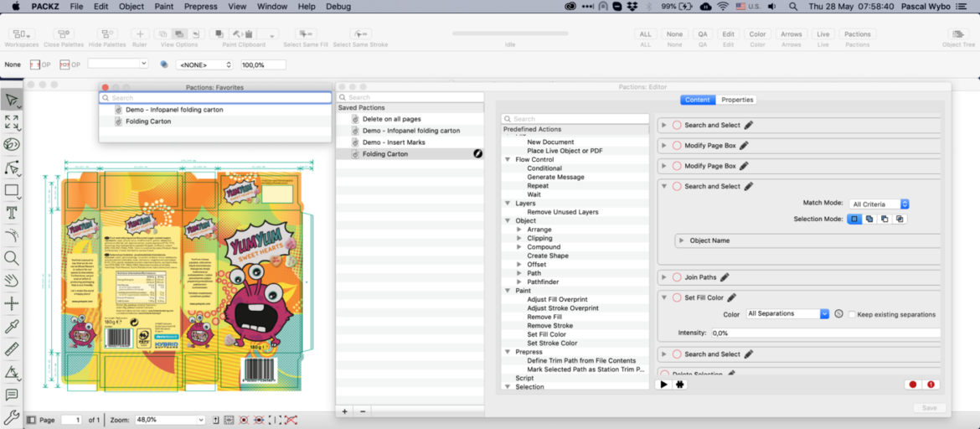Collapse the Set Fill Color action
The height and width of the screenshot is (429, 980).
(x=663, y=297)
